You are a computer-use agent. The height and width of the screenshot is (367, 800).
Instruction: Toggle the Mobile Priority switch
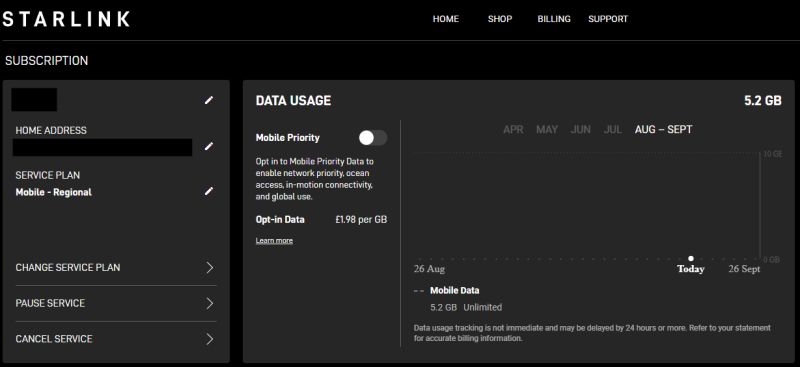(x=372, y=138)
